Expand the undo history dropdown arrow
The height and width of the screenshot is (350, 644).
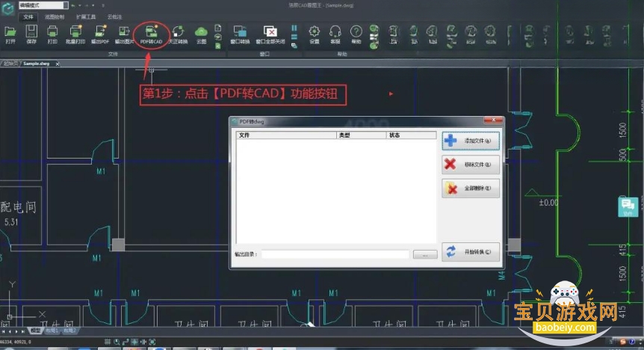(x=80, y=6)
